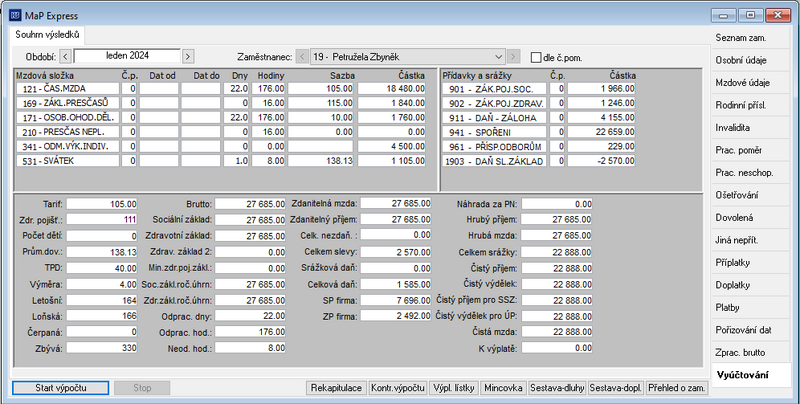800x404 pixels.
Task: Go to previous employee arrow button
Action: [x=302, y=57]
